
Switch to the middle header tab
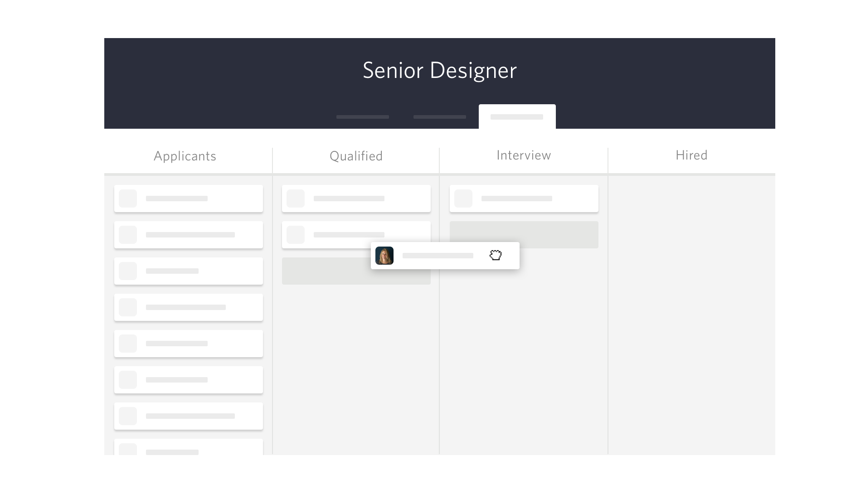pos(440,117)
